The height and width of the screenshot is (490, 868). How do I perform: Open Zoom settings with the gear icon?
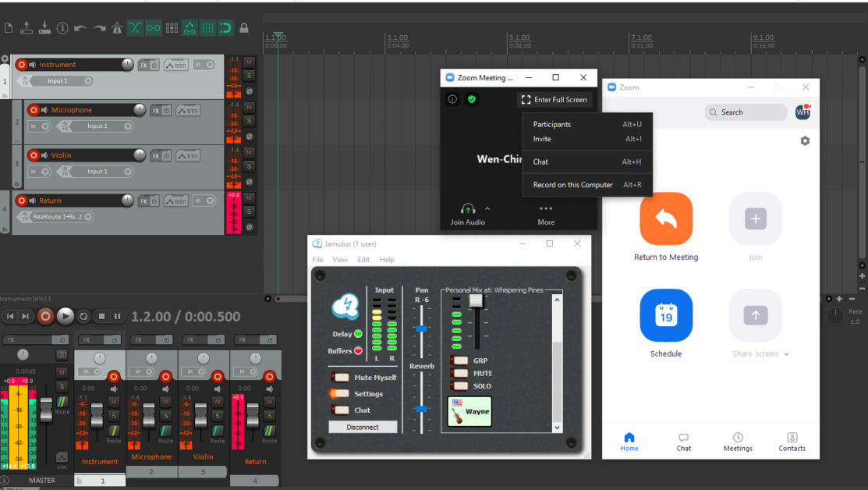pyautogui.click(x=805, y=140)
